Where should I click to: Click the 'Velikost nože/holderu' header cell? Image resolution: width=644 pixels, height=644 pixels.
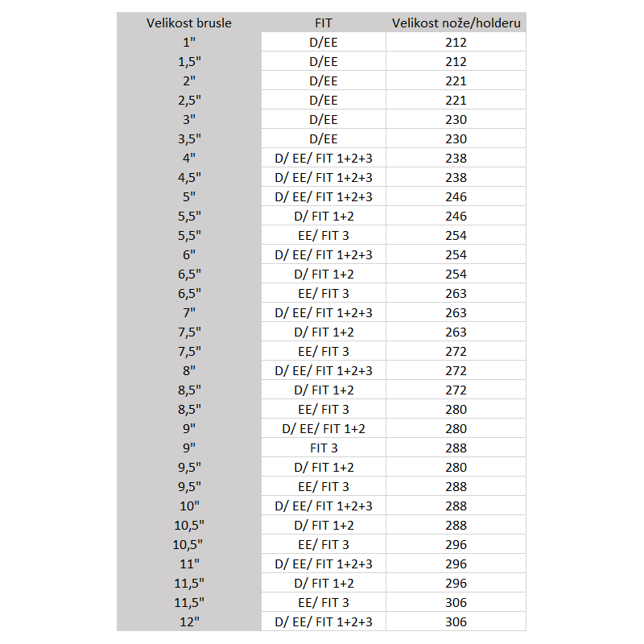point(456,23)
